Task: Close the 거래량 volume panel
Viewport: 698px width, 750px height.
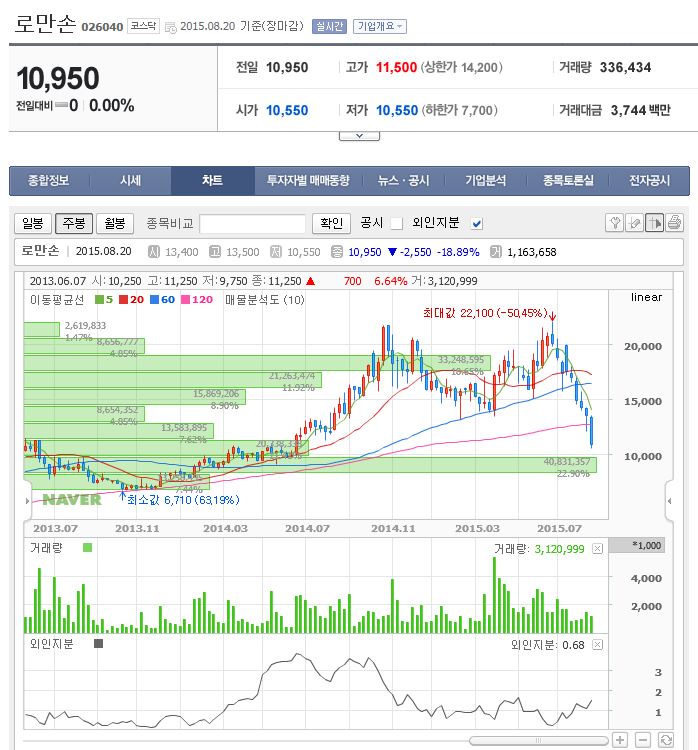Action: 598,549
